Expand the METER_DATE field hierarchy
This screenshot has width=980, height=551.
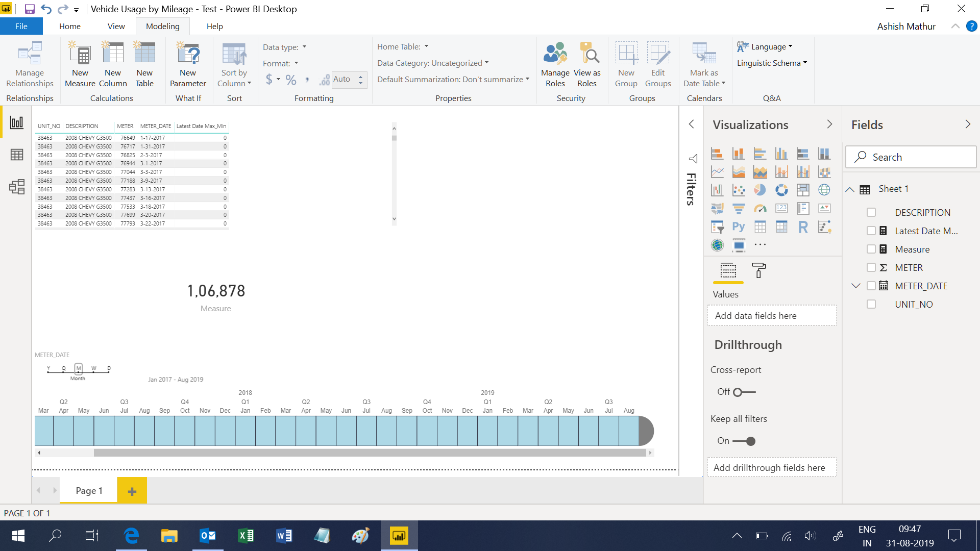(x=856, y=286)
